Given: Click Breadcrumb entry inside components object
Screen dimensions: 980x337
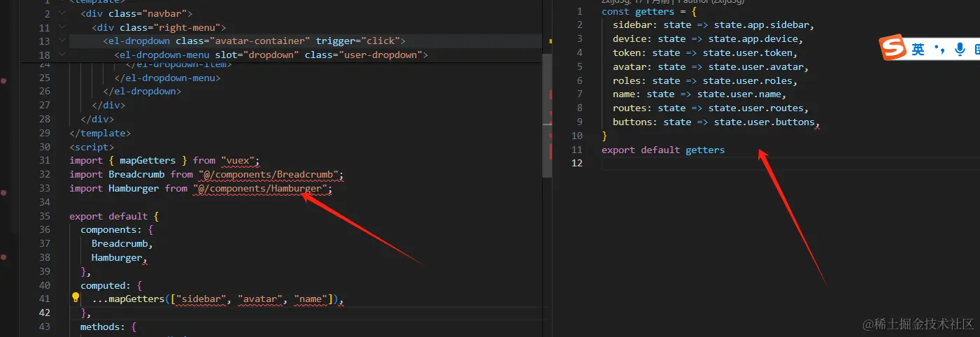Looking at the screenshot, I should pos(120,243).
